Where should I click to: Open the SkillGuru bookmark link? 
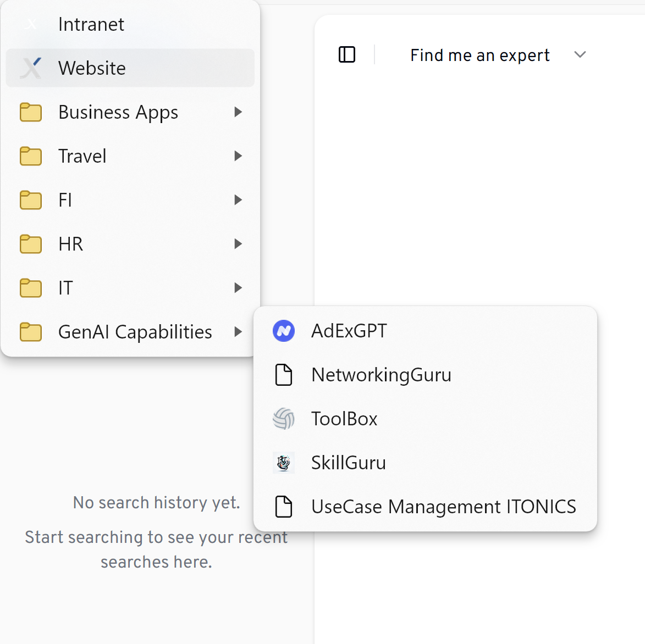[x=349, y=463]
